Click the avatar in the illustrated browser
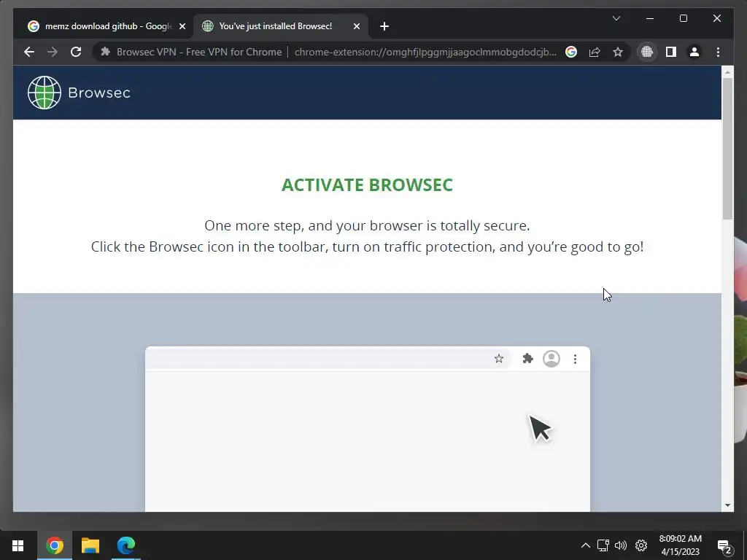 pyautogui.click(x=551, y=359)
